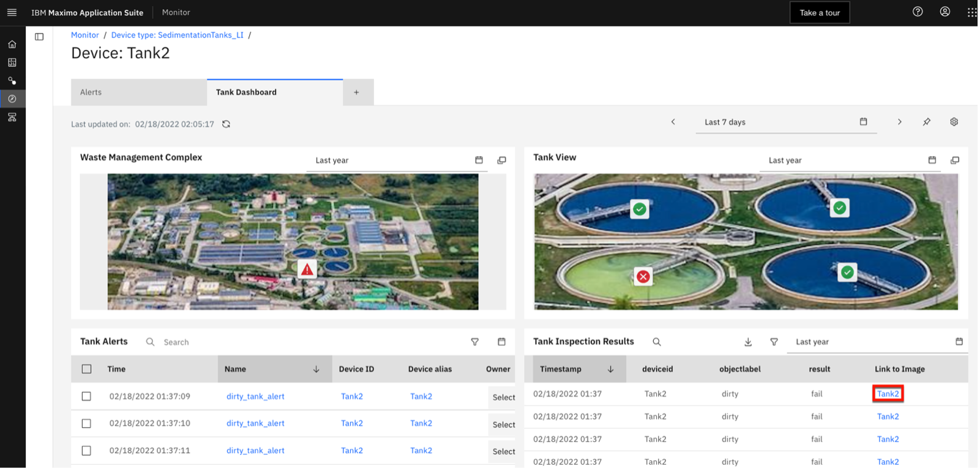Open the hamburger navigation menu
980x469 pixels.
pyautogui.click(x=12, y=12)
